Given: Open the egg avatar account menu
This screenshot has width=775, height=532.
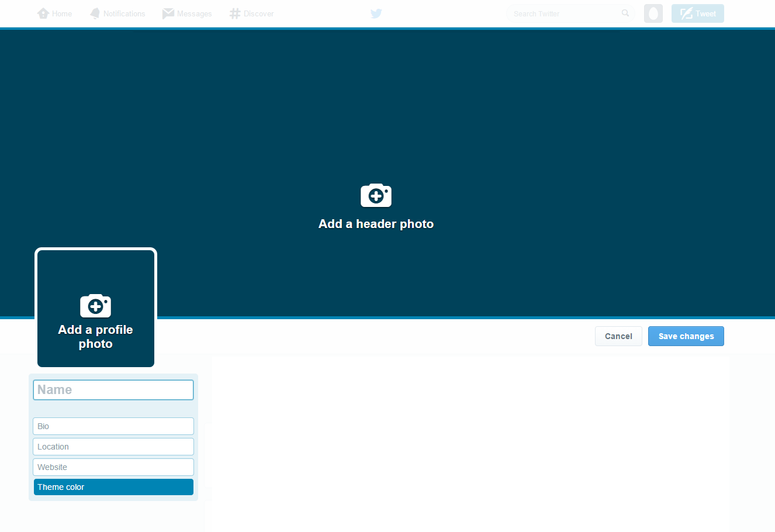Looking at the screenshot, I should point(653,13).
